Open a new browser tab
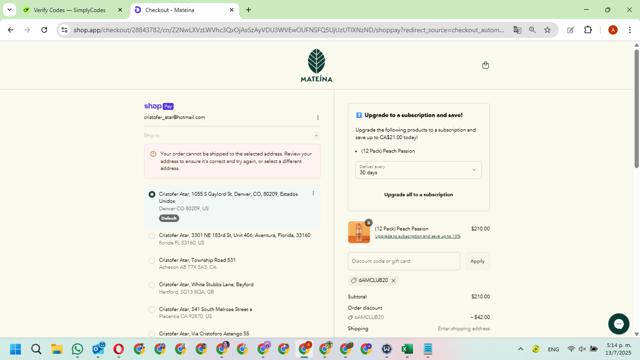Viewport: 640px width, 360px height. 248,10
